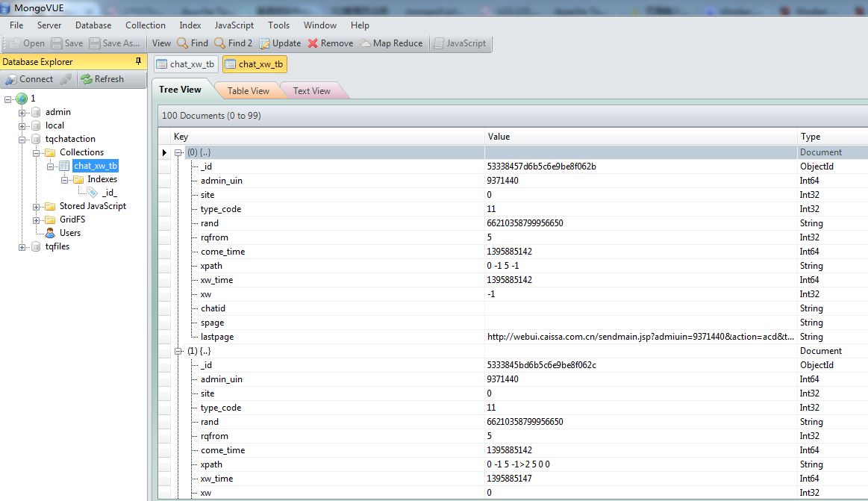Collapse document (0) in tree view
The width and height of the screenshot is (868, 501).
point(178,152)
